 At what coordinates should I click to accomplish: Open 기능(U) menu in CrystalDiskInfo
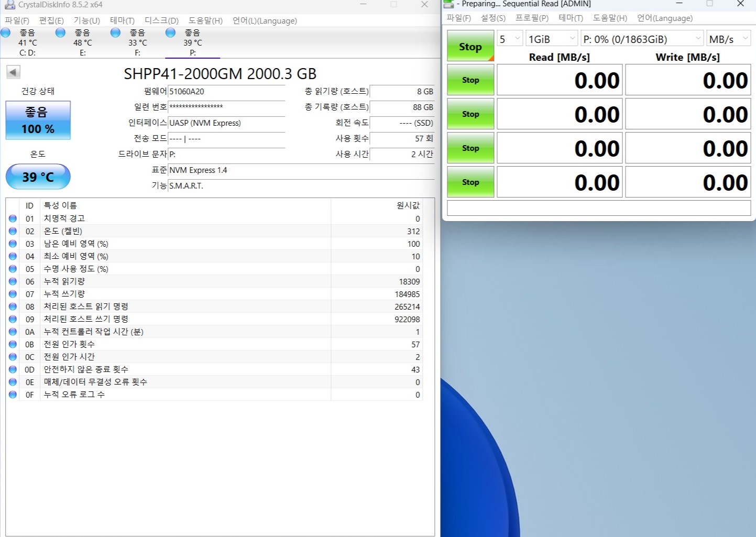86,20
